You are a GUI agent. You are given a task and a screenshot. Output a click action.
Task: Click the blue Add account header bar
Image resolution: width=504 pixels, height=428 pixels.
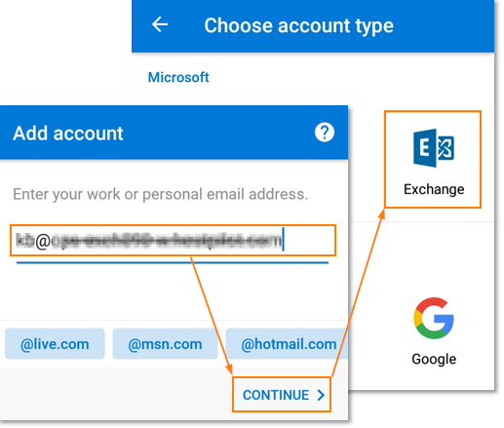tap(174, 133)
